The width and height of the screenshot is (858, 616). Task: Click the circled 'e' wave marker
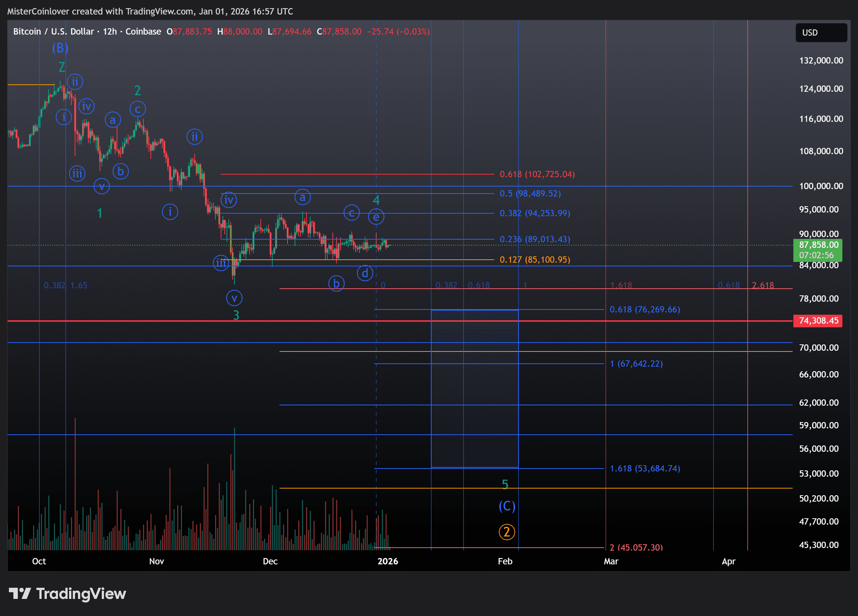(x=376, y=217)
